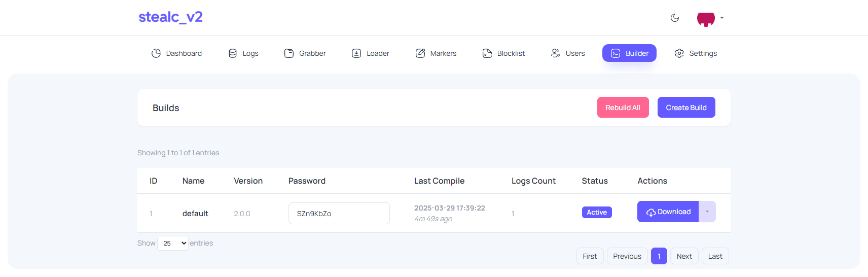Click the Blocklist file icon
Image resolution: width=868 pixels, height=277 pixels.
pyautogui.click(x=487, y=53)
